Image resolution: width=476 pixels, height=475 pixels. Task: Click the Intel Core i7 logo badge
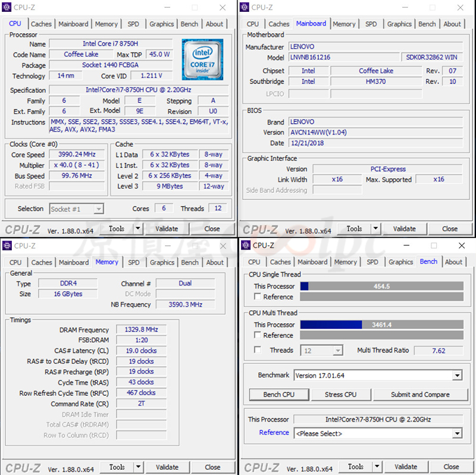(x=202, y=60)
